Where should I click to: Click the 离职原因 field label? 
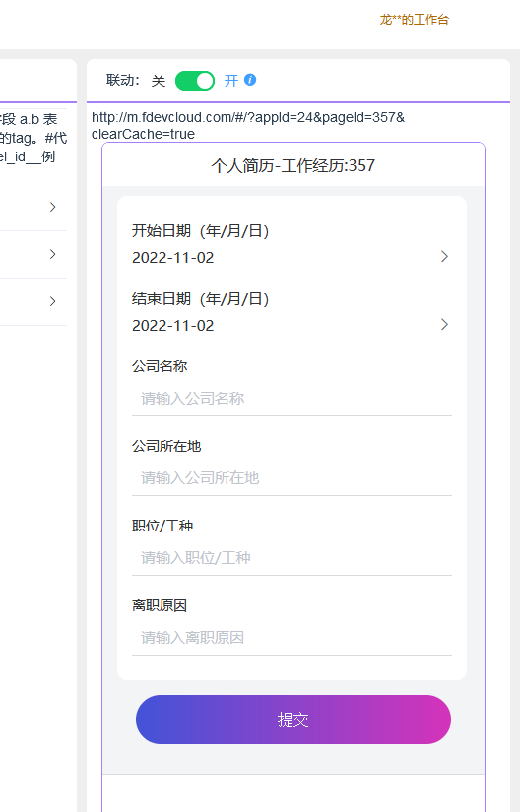pyautogui.click(x=160, y=605)
